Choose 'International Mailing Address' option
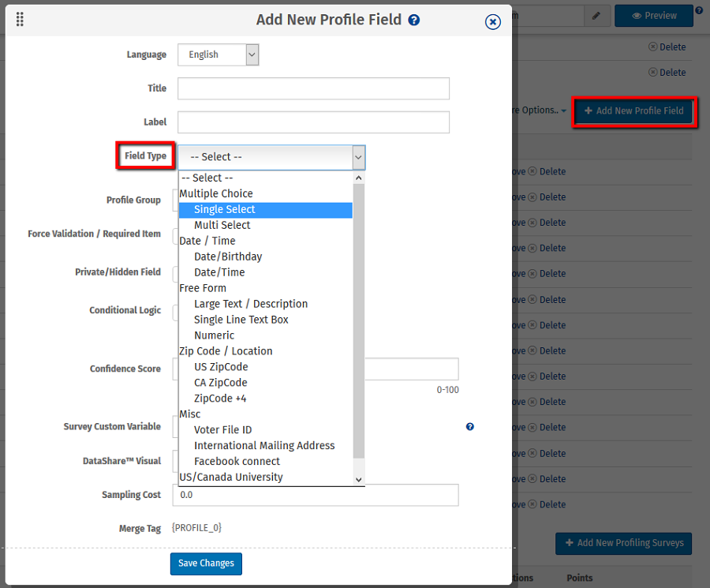This screenshot has height=588, width=710. (266, 446)
